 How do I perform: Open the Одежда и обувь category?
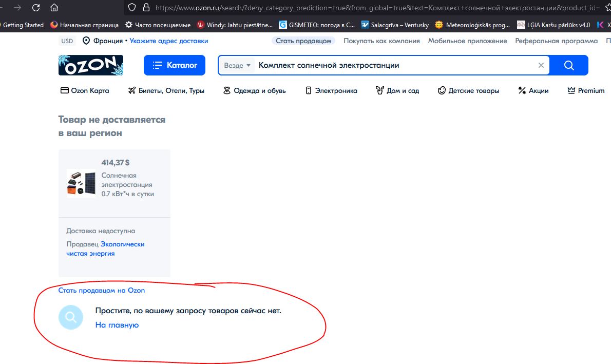255,90
